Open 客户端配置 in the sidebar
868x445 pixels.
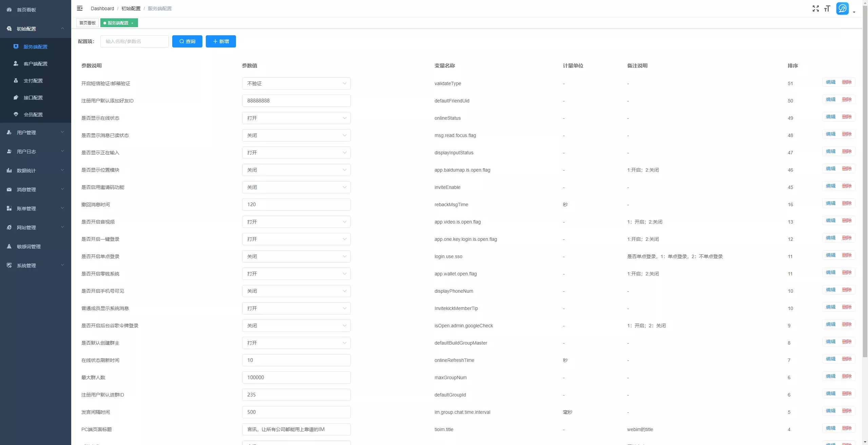(x=36, y=64)
